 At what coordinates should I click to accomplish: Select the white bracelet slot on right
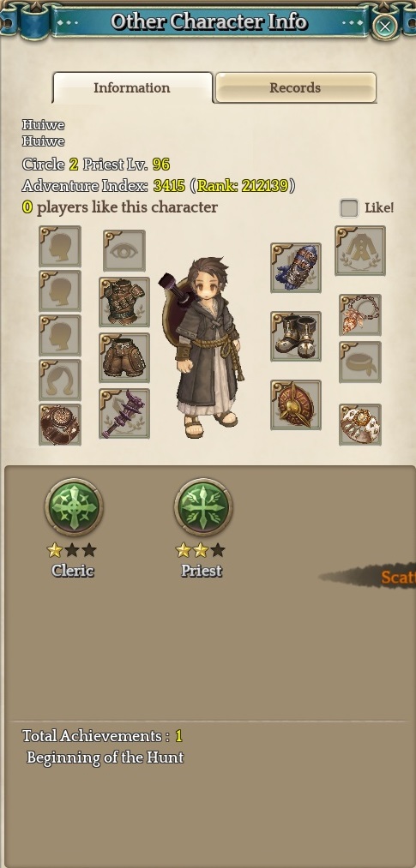click(360, 425)
